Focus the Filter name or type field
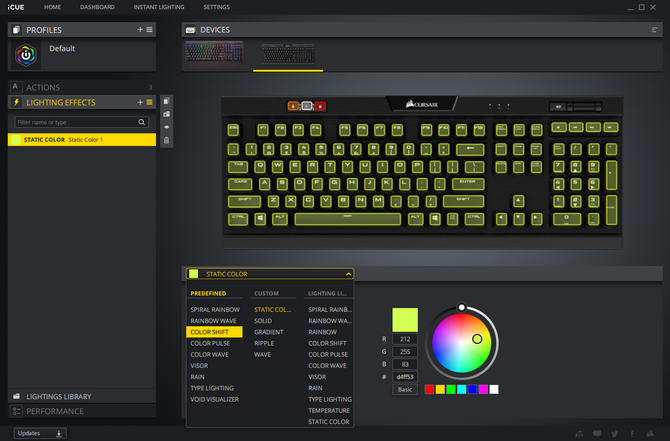 (82, 122)
